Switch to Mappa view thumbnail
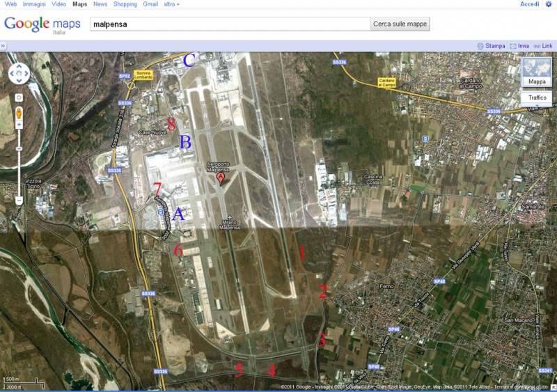This screenshot has height=392, width=557. pos(537,72)
